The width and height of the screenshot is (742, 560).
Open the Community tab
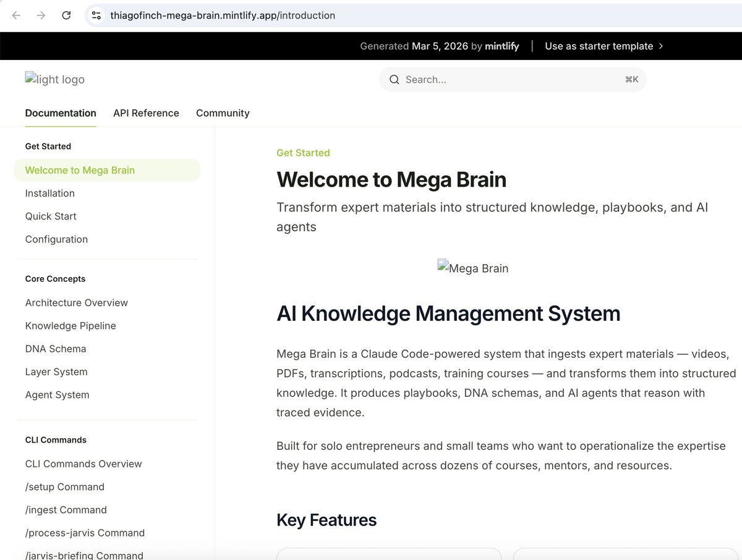[x=223, y=113]
